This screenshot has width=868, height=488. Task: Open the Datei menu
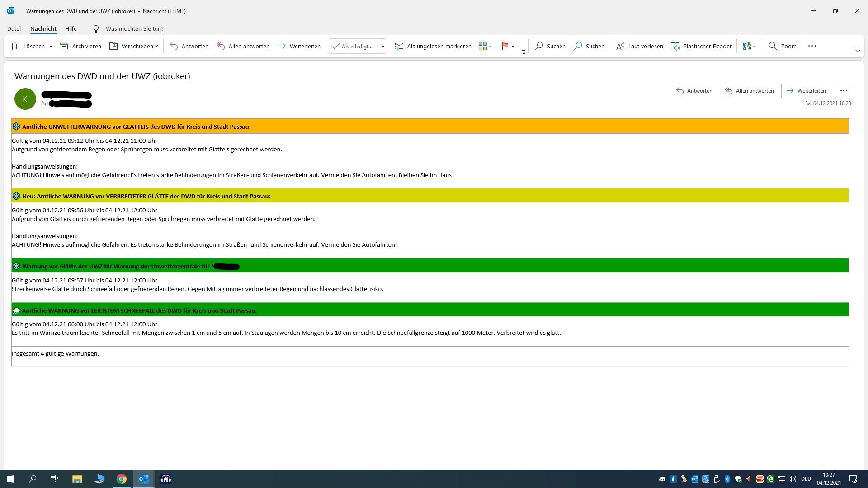14,28
